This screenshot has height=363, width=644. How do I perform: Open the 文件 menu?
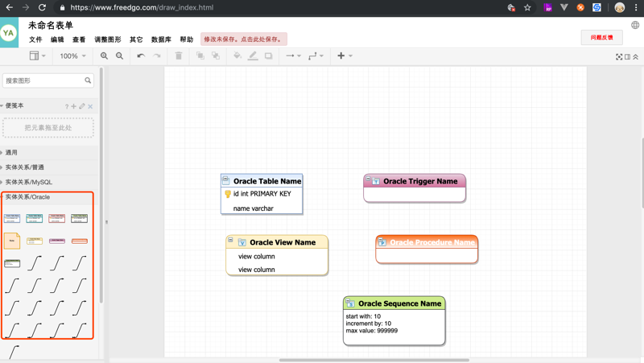[x=35, y=39]
